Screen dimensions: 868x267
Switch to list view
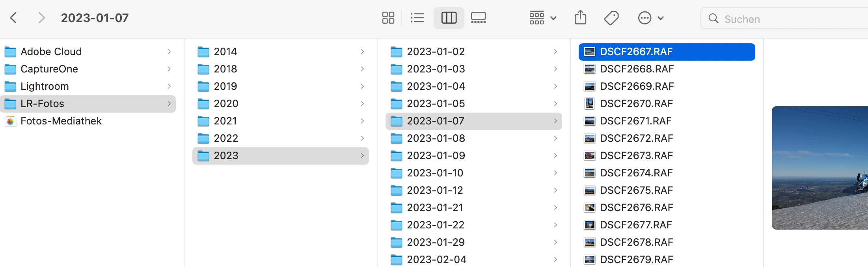click(417, 18)
